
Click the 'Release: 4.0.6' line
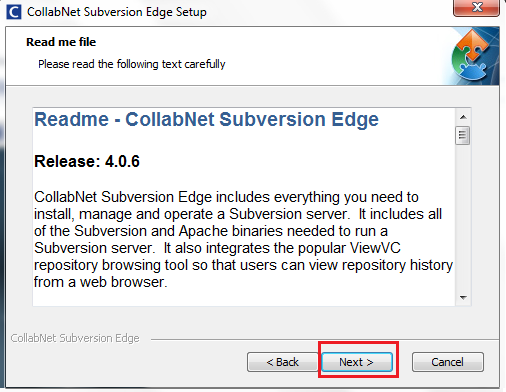pyautogui.click(x=87, y=161)
